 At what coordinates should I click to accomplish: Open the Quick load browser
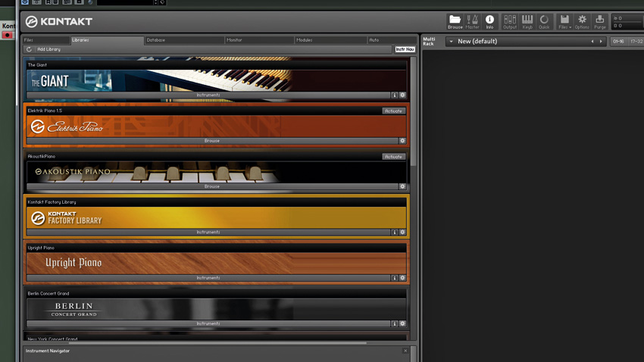click(x=544, y=22)
